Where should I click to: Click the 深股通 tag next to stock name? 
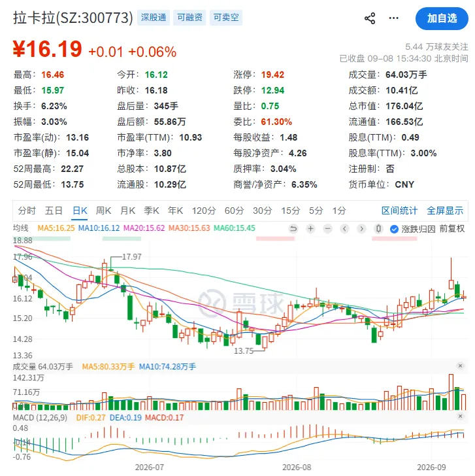pyautogui.click(x=154, y=18)
